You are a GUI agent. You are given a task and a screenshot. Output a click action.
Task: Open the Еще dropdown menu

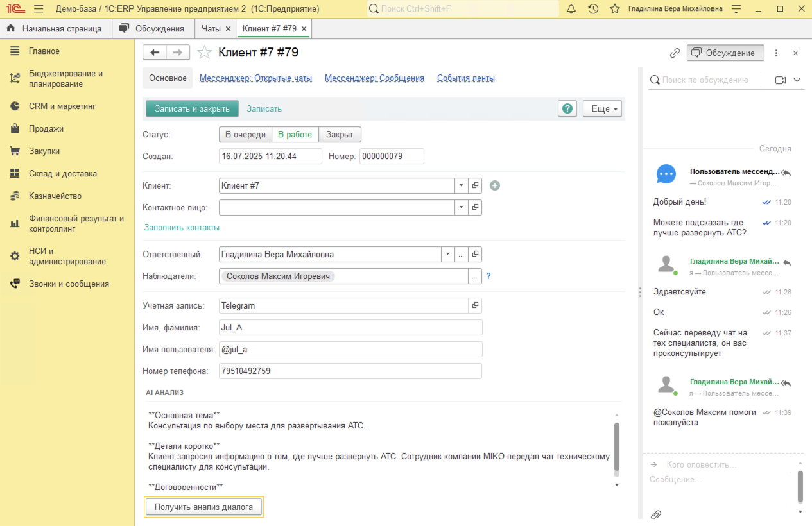pos(603,109)
